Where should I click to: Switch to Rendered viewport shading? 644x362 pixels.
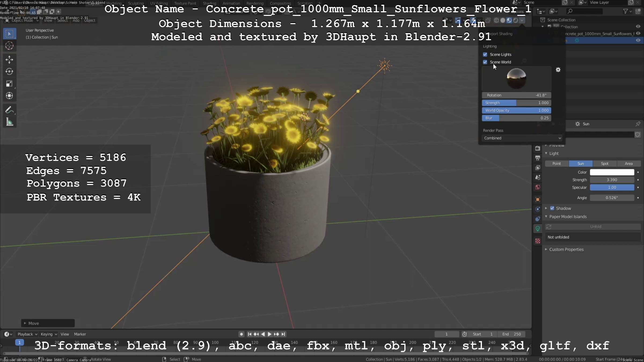[x=515, y=20]
